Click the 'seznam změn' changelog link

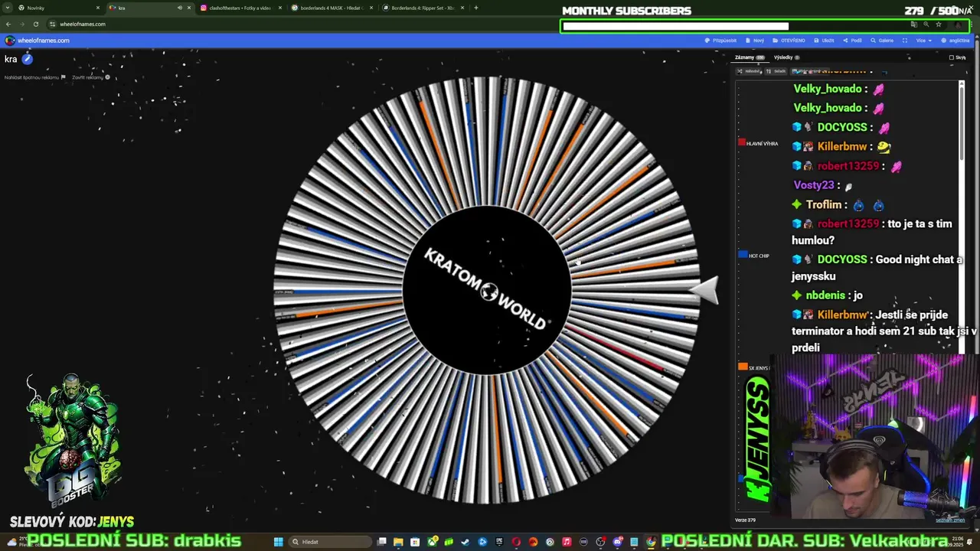(950, 520)
